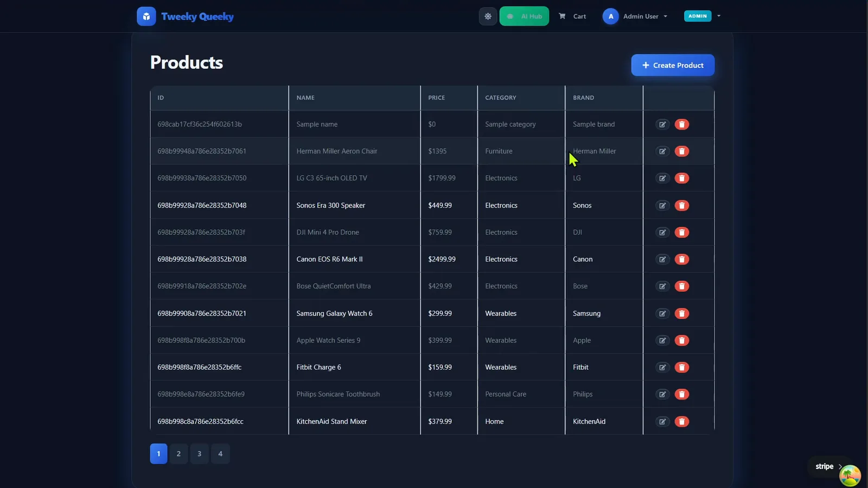Edit the KitchenAid Stand Mixer
Image resolution: width=868 pixels, height=488 pixels.
(x=662, y=421)
